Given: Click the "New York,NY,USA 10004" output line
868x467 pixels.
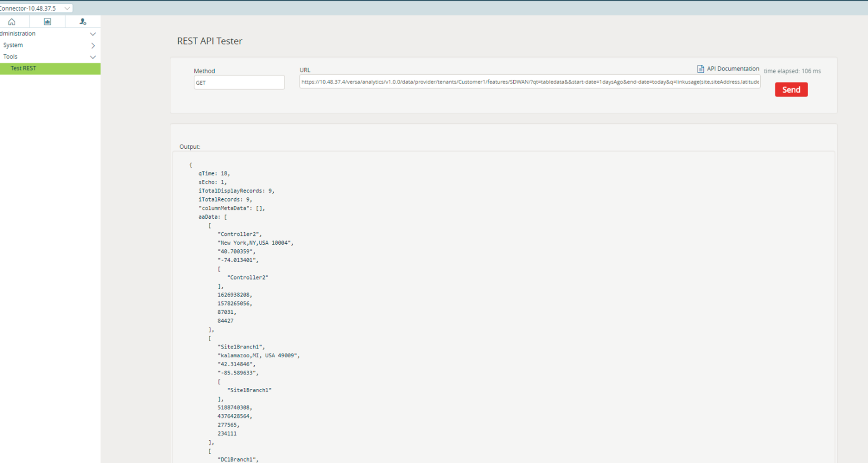Looking at the screenshot, I should point(255,243).
